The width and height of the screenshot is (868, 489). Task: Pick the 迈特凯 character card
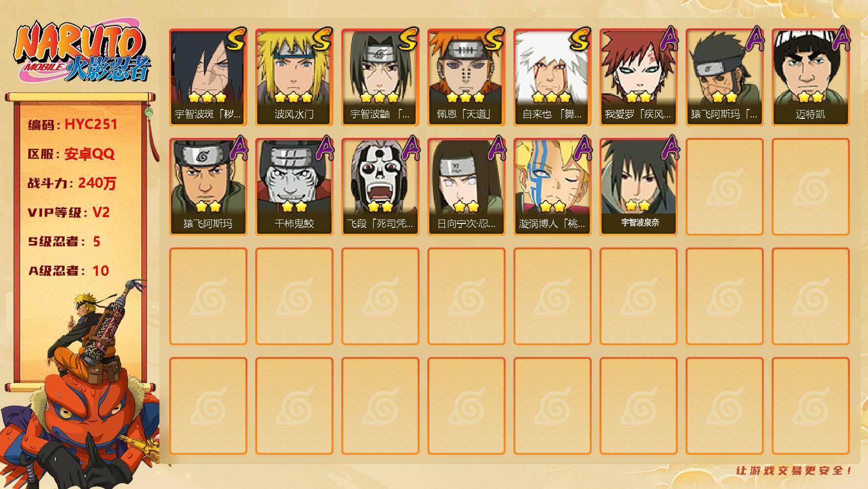[x=810, y=77]
